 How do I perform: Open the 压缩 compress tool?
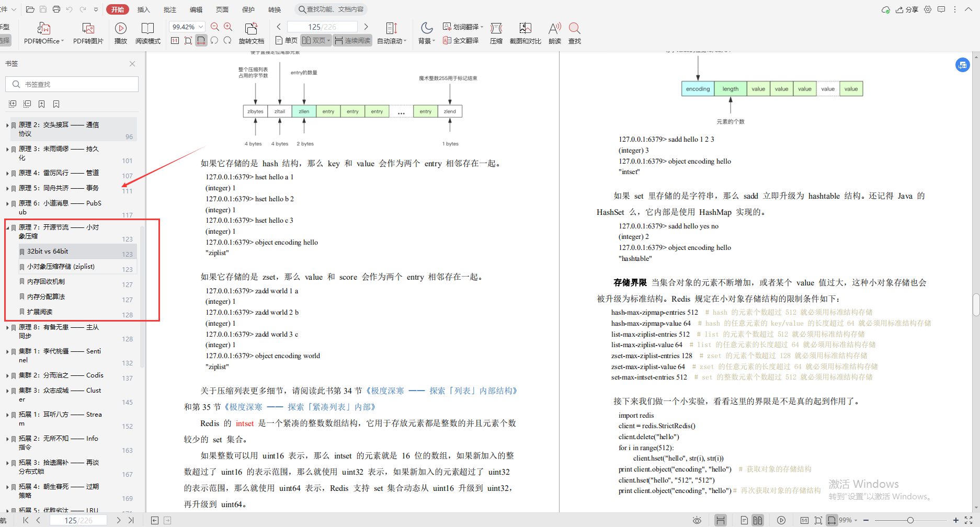[x=496, y=33]
